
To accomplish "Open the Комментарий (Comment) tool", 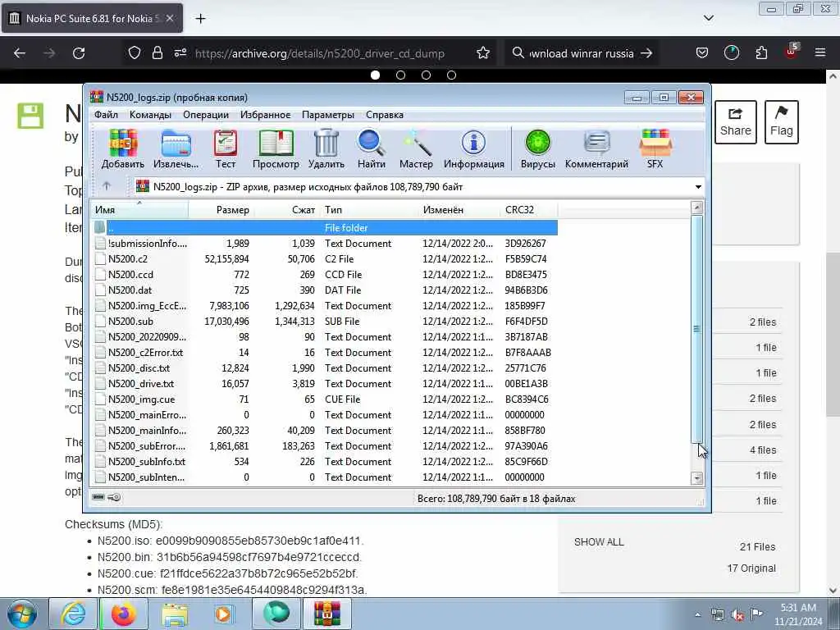I will [x=597, y=148].
